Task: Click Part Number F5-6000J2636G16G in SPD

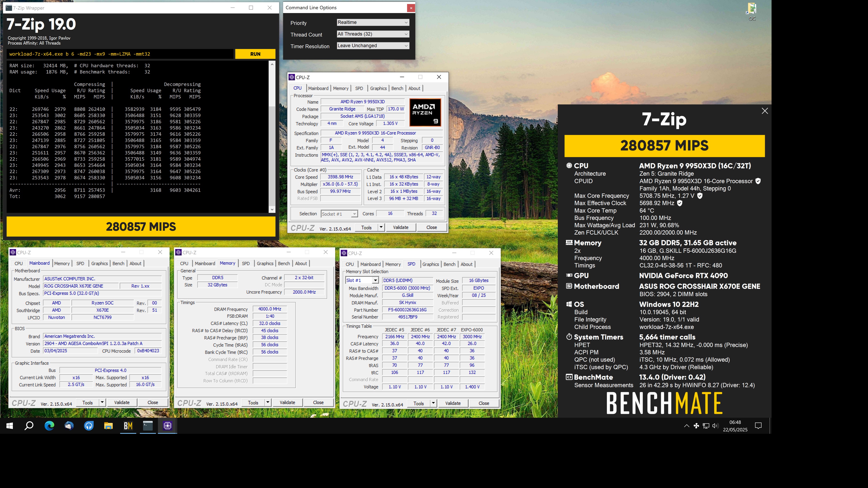Action: pyautogui.click(x=407, y=310)
